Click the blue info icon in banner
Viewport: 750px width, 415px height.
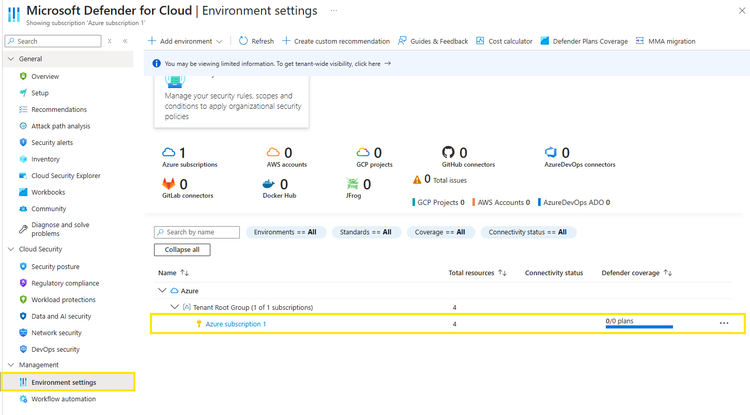tap(156, 63)
